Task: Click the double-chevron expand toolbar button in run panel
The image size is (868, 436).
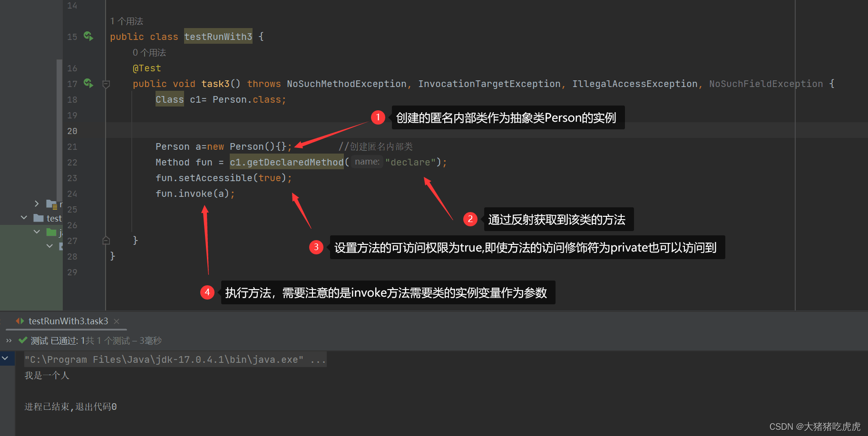Action: [9, 340]
